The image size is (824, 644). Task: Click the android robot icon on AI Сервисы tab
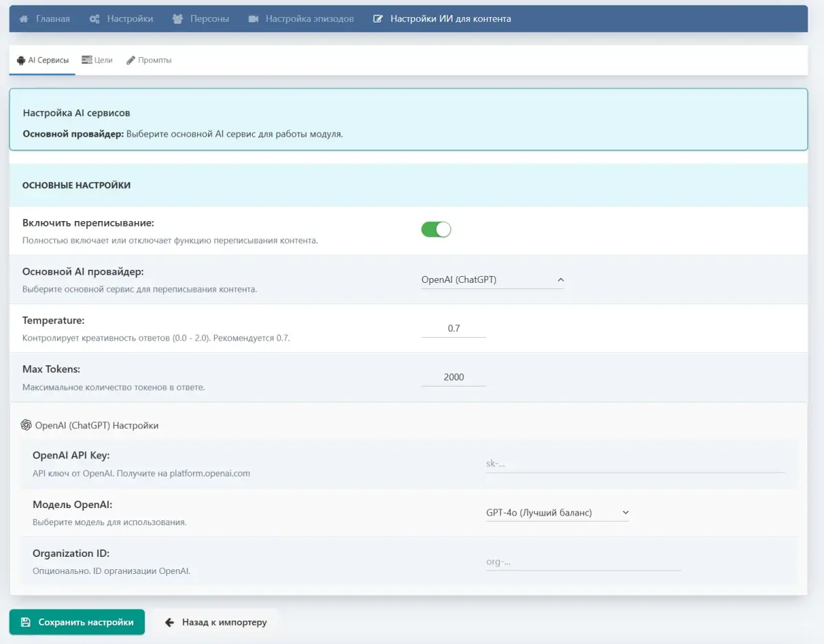tap(21, 60)
